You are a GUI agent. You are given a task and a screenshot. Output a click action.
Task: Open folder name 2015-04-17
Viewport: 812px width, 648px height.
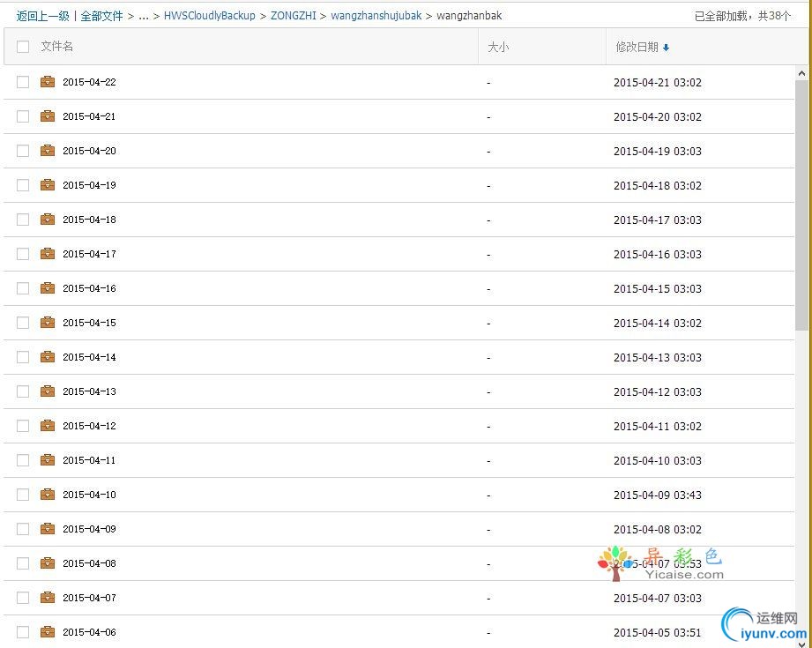(90, 254)
